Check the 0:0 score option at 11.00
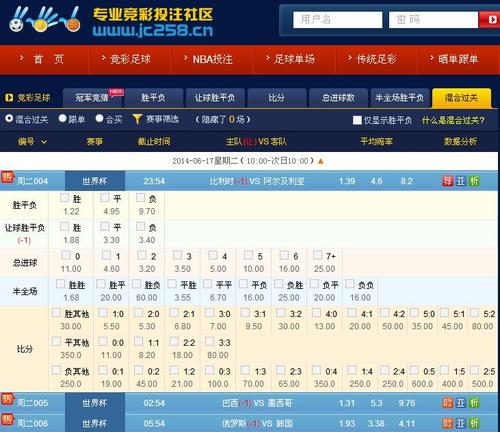Image resolution: width=500 pixels, height=432 pixels. [x=103, y=341]
